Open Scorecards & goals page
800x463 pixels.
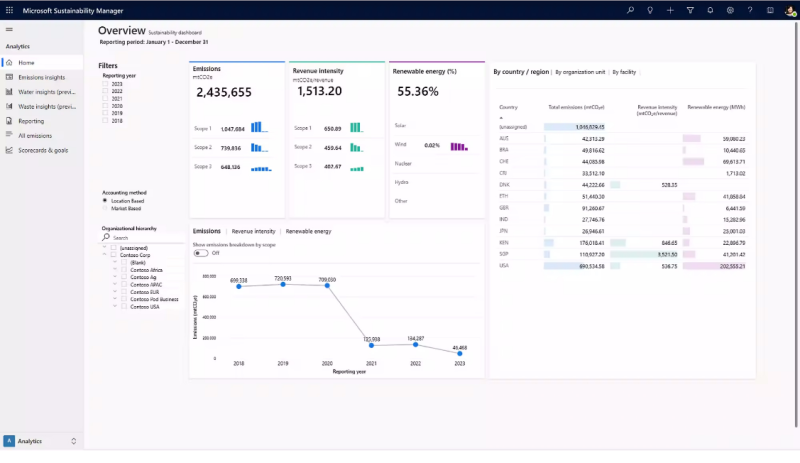41,150
